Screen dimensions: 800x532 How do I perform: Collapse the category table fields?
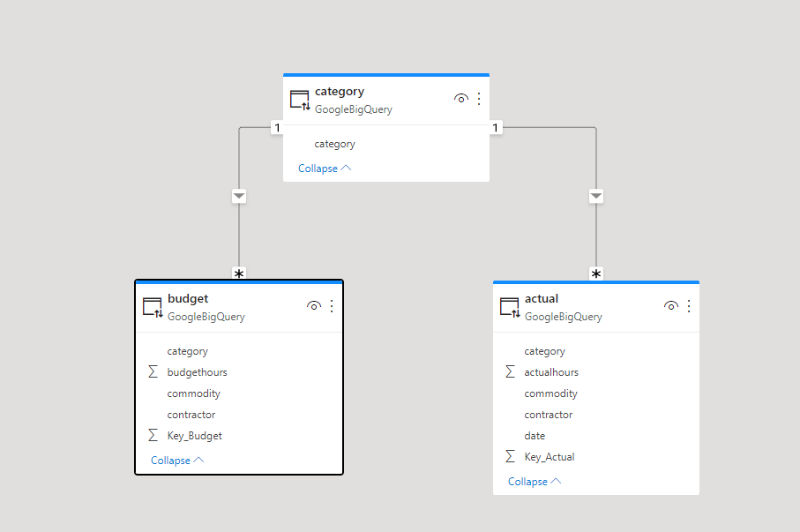click(325, 169)
